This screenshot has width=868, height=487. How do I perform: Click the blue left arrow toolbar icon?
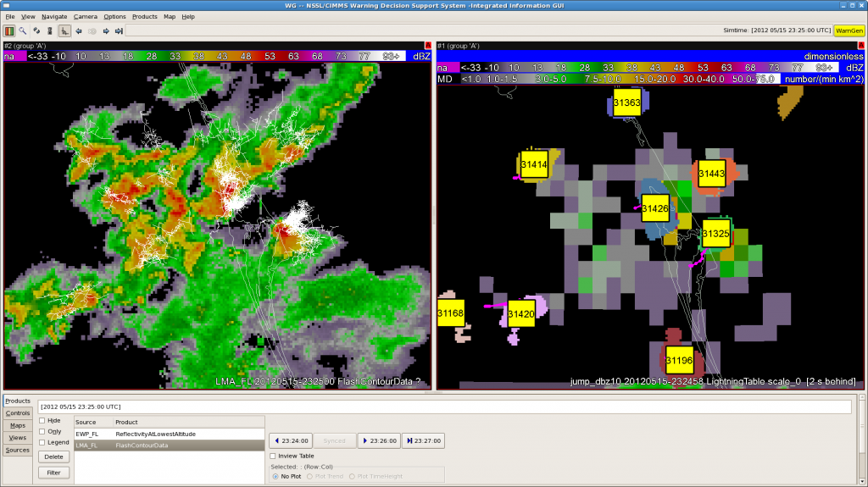[x=79, y=30]
